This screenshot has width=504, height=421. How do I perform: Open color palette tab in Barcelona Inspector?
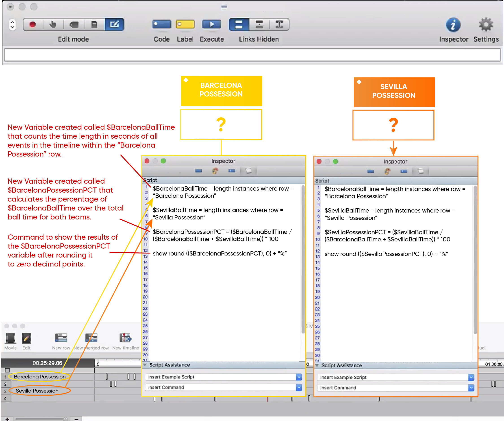(215, 171)
